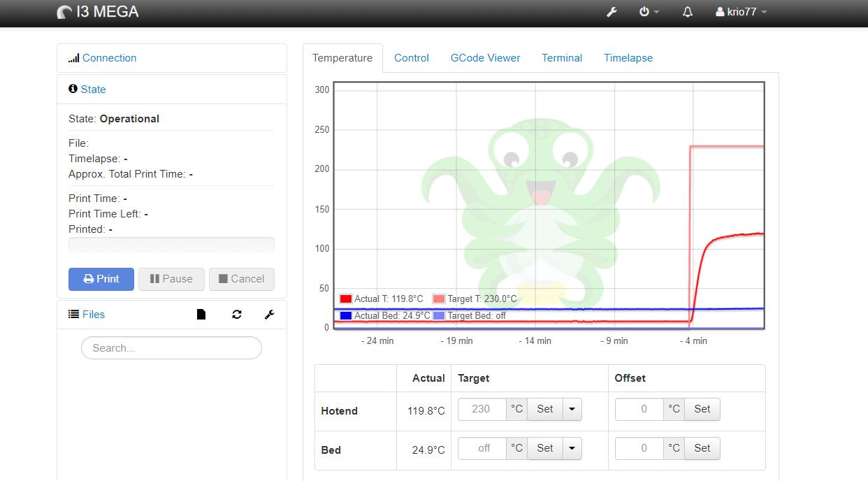
Task: Click the notification bell icon
Action: click(x=688, y=12)
